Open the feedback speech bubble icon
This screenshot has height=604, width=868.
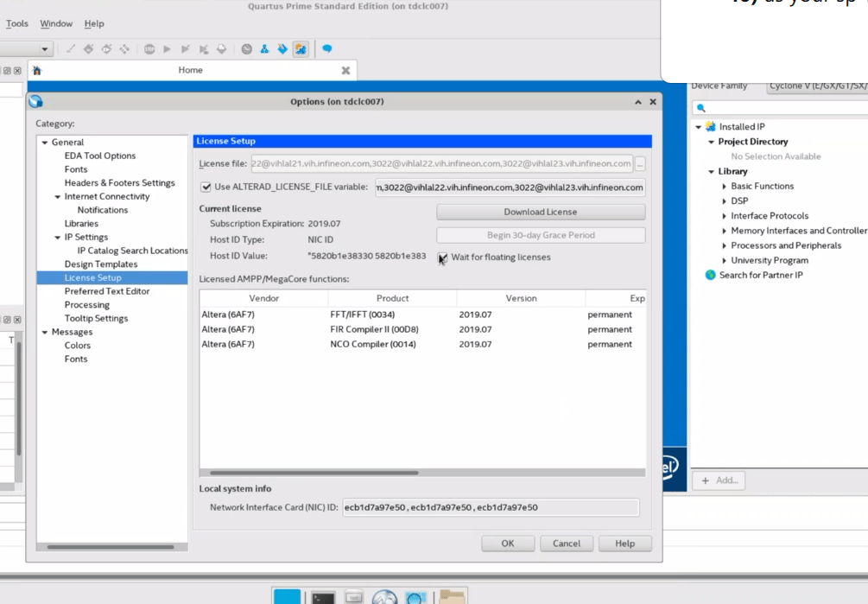(x=327, y=49)
